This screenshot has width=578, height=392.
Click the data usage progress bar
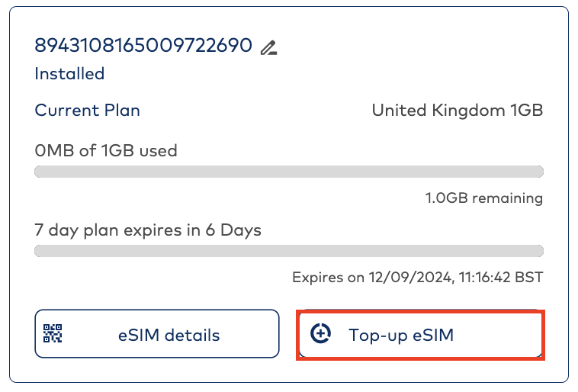(289, 172)
